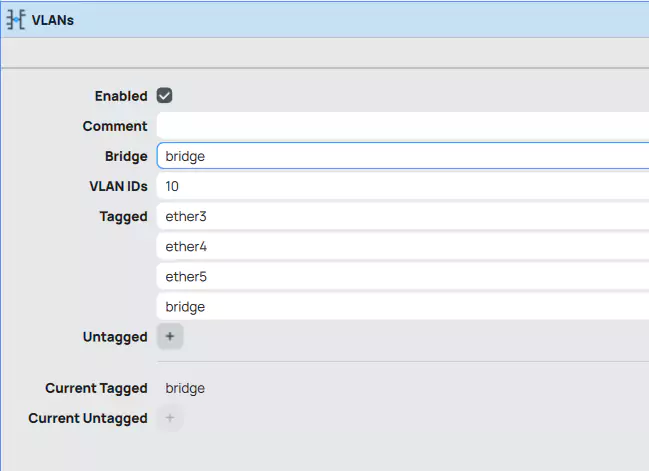The width and height of the screenshot is (649, 471).
Task: Click the greyed-out Current Untagged plus icon
Action: [x=170, y=418]
